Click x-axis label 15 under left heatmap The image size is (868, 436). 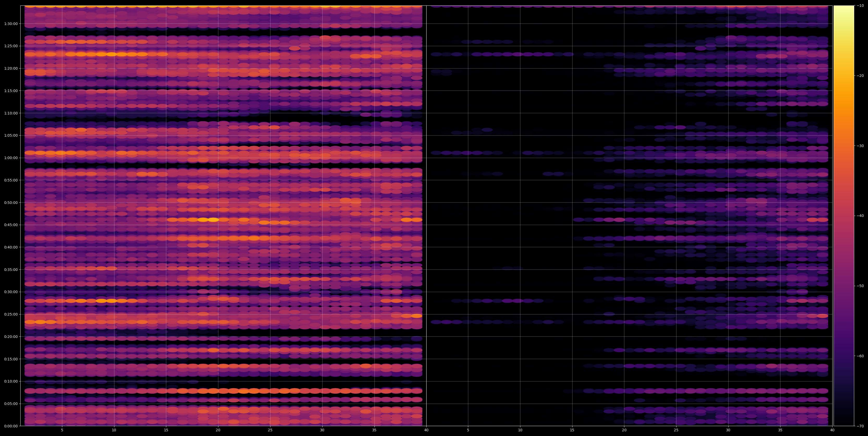pos(166,430)
